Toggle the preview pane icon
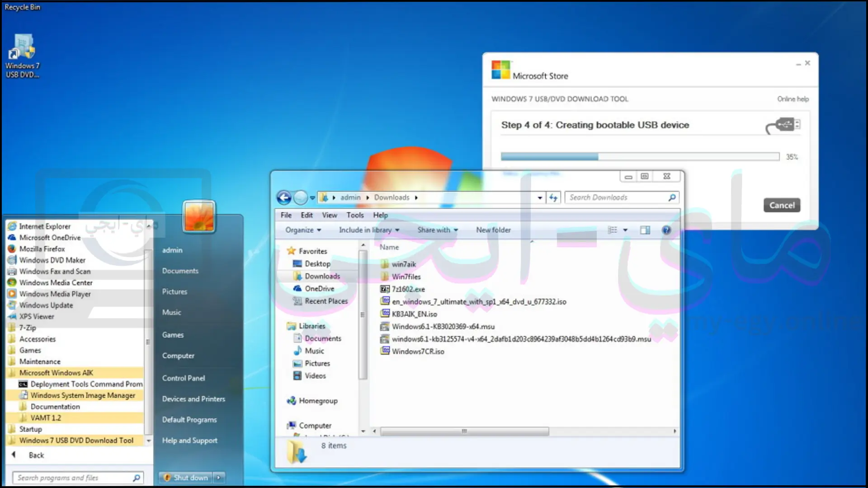The image size is (868, 488). pyautogui.click(x=645, y=230)
